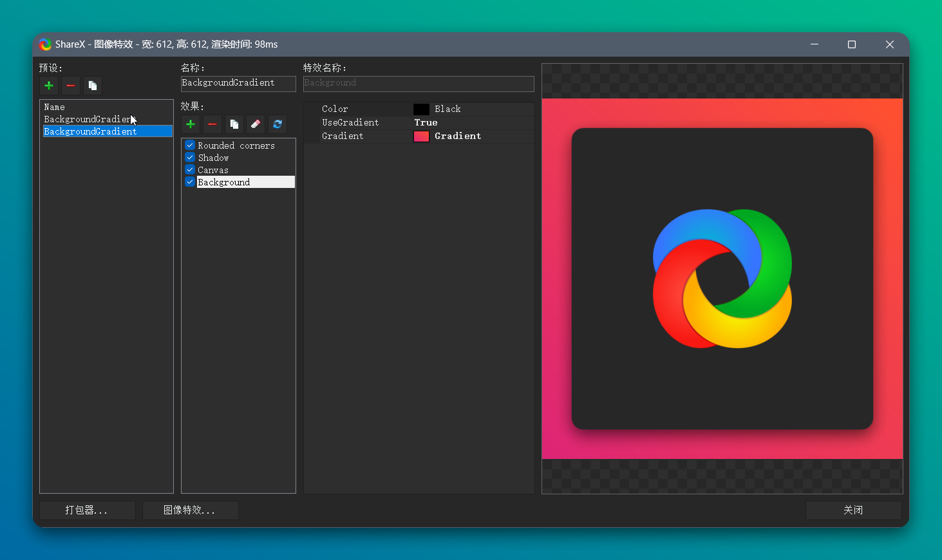Image resolution: width=942 pixels, height=560 pixels.
Task: Select the Color property row
Action: click(419, 109)
